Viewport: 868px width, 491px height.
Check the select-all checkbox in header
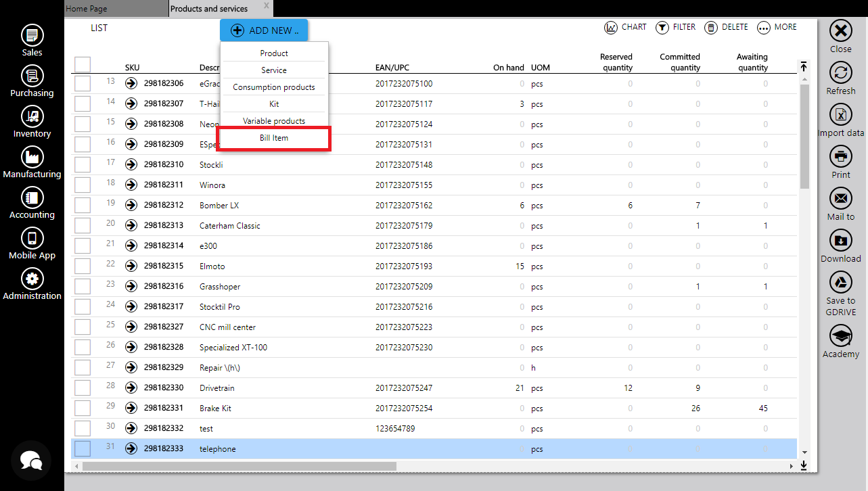[x=83, y=64]
